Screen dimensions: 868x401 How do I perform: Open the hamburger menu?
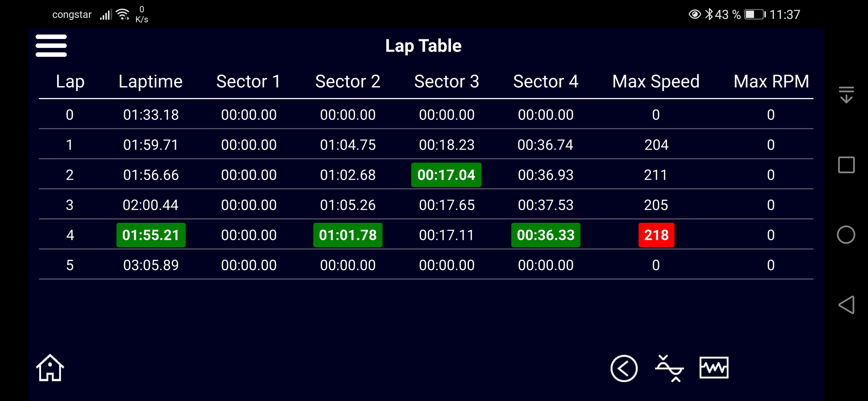[51, 46]
